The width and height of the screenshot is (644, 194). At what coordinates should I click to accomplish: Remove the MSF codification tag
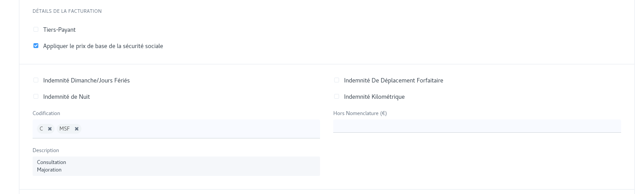coord(77,129)
